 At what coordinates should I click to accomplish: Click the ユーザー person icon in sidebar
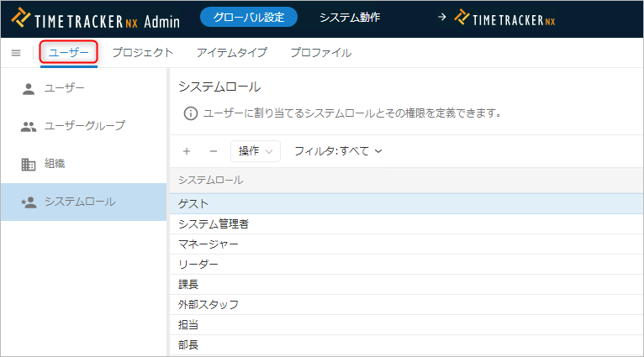point(28,88)
